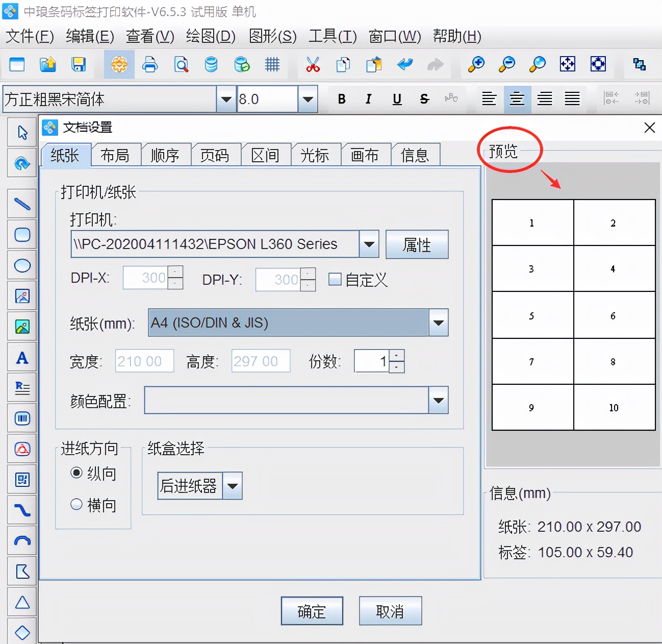Open the print preview tool
The image size is (662, 644).
(x=181, y=65)
